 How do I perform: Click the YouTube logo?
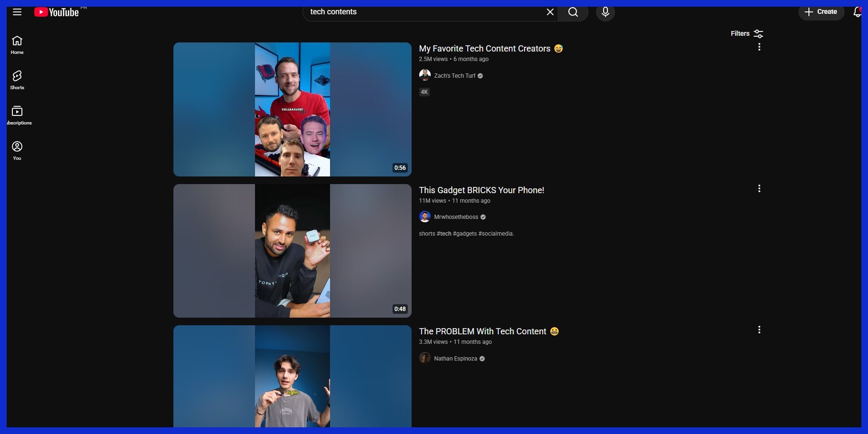[57, 12]
